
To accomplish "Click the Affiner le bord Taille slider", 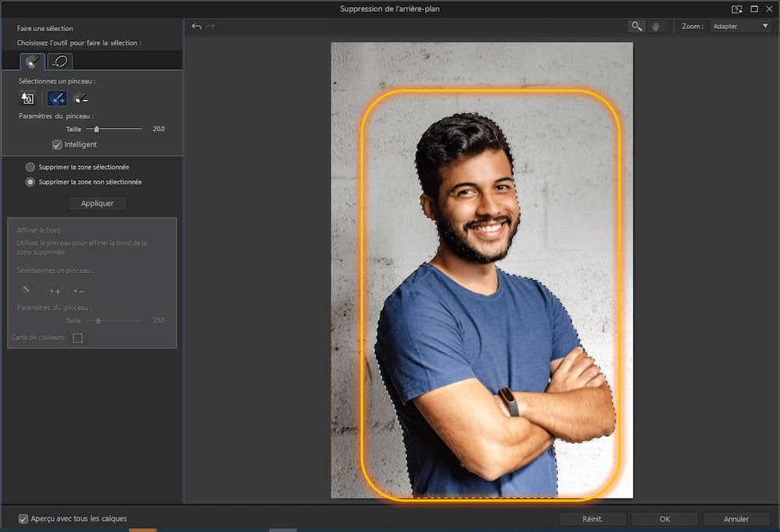I will click(115, 321).
